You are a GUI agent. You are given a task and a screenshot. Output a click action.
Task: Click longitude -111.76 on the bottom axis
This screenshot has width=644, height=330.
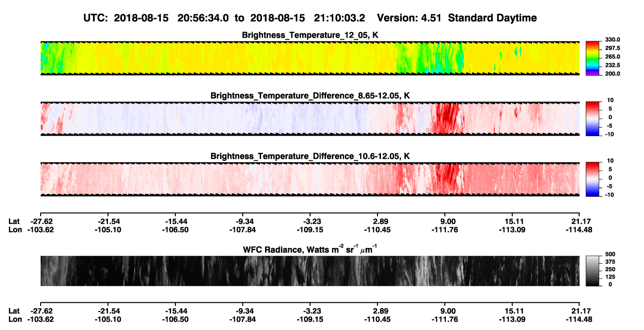(445, 319)
